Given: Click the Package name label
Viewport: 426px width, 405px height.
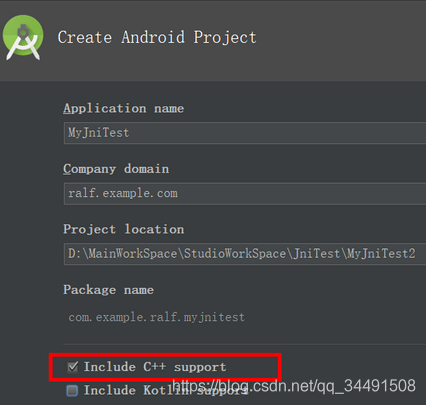Looking at the screenshot, I should click(108, 290).
